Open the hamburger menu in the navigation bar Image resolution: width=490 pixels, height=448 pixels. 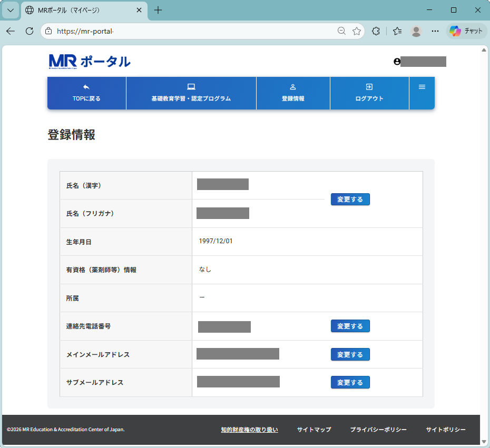tap(422, 87)
